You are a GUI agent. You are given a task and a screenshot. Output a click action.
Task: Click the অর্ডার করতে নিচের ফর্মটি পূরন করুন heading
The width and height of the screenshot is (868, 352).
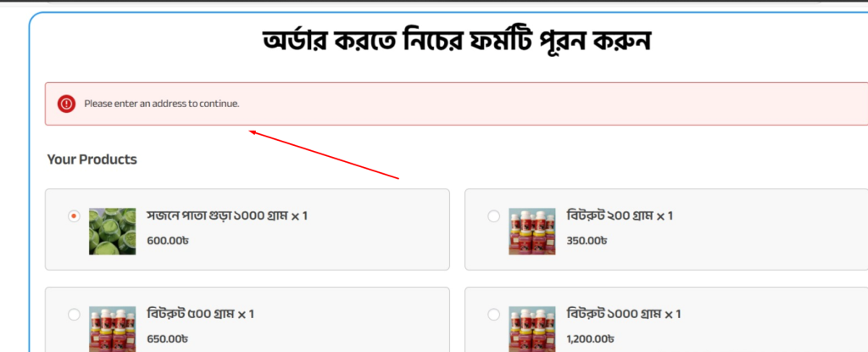point(456,42)
